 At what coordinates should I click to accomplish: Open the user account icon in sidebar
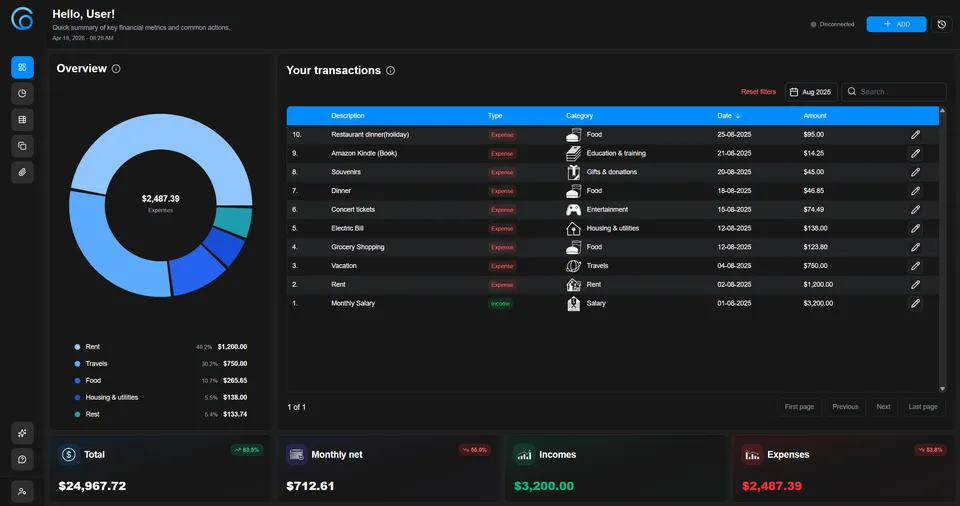point(22,491)
